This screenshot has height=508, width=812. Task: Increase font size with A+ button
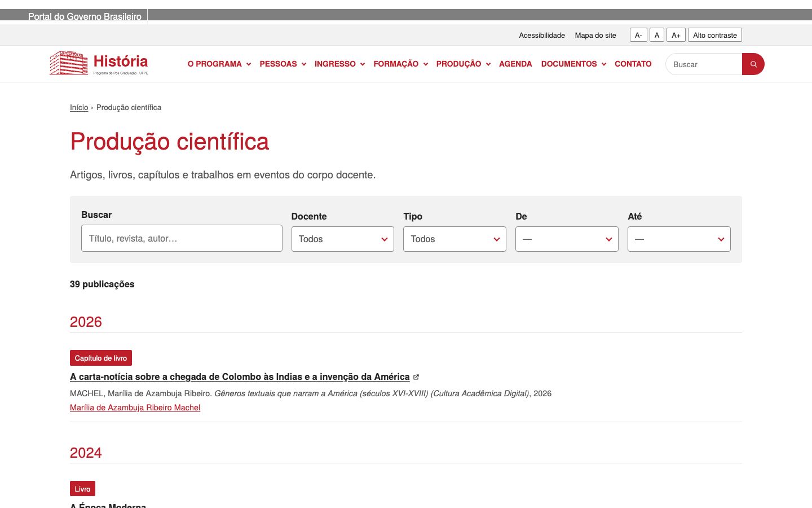(676, 35)
